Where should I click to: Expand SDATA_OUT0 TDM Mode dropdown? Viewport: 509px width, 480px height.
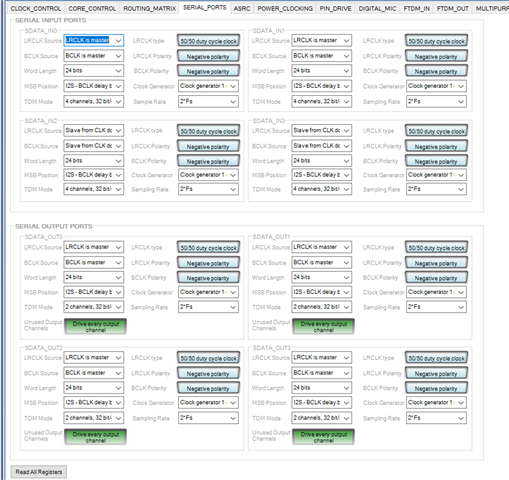coord(94,307)
